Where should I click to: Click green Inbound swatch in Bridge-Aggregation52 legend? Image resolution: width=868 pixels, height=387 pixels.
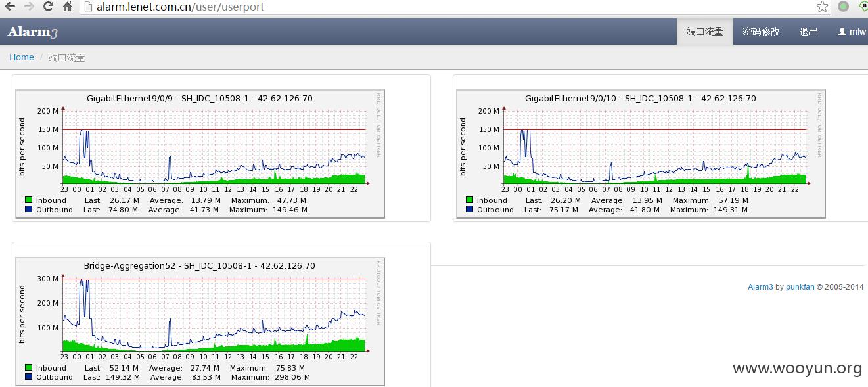29,368
